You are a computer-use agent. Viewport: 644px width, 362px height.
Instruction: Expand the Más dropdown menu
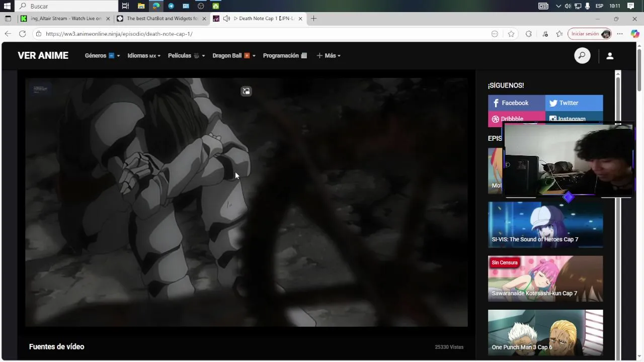coord(329,56)
